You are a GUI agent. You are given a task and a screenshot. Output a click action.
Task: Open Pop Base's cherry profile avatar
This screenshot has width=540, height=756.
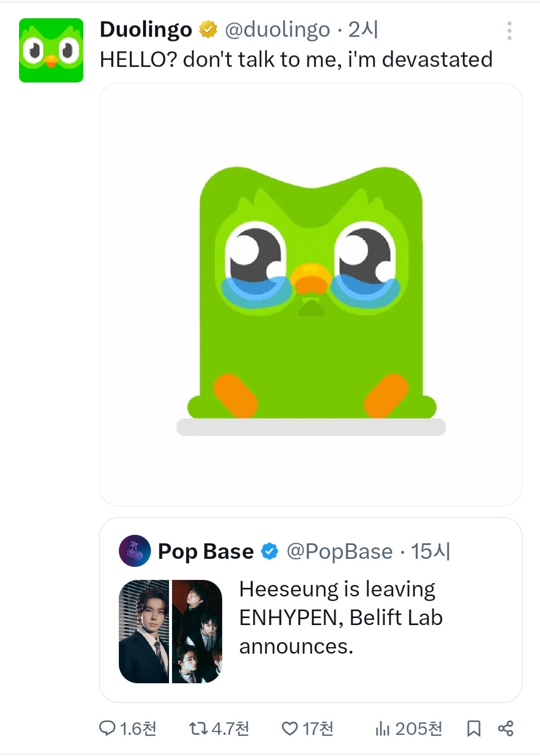tap(134, 551)
